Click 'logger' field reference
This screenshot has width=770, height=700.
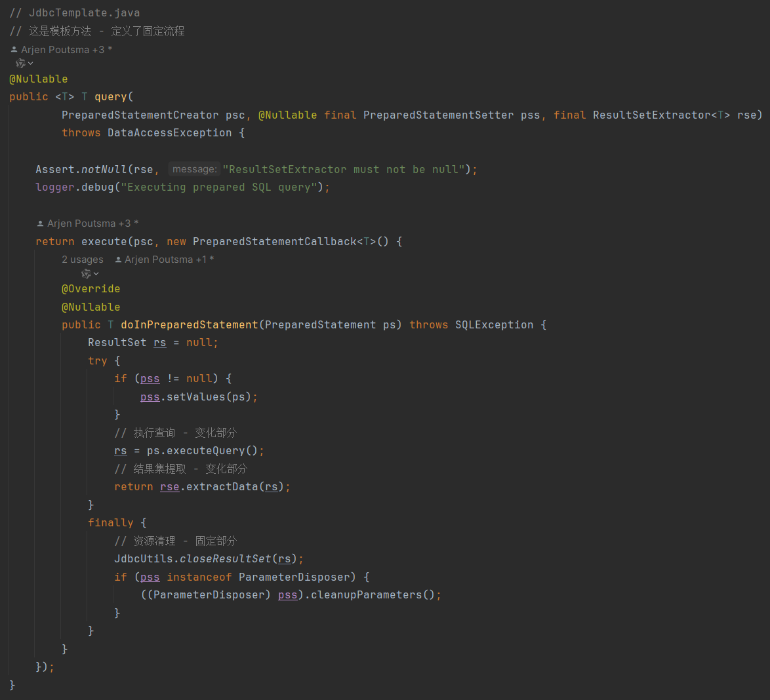tap(55, 187)
